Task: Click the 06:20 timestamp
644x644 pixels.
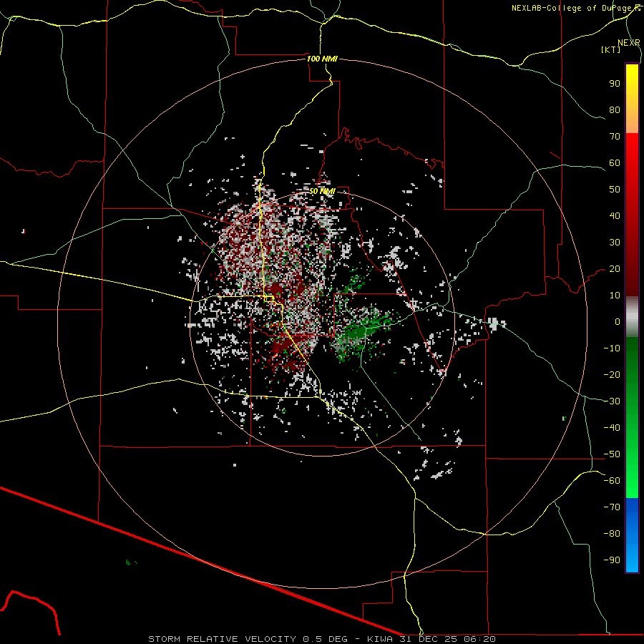Action: pos(479,639)
